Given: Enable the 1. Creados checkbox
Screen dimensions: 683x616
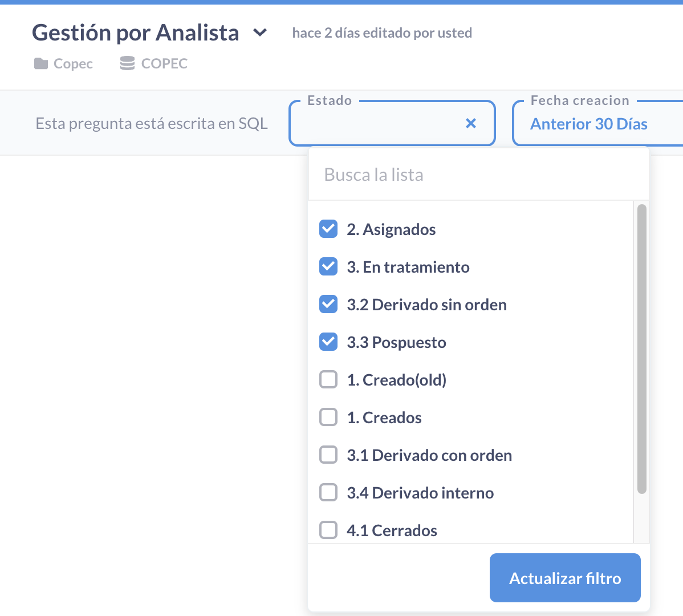Looking at the screenshot, I should (328, 417).
